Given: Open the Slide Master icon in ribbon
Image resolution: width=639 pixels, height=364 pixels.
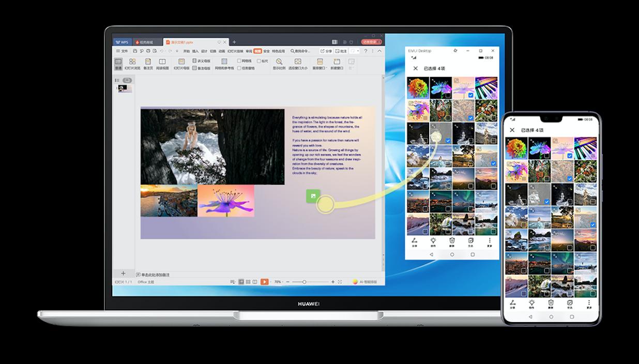Looking at the screenshot, I should coord(181,62).
